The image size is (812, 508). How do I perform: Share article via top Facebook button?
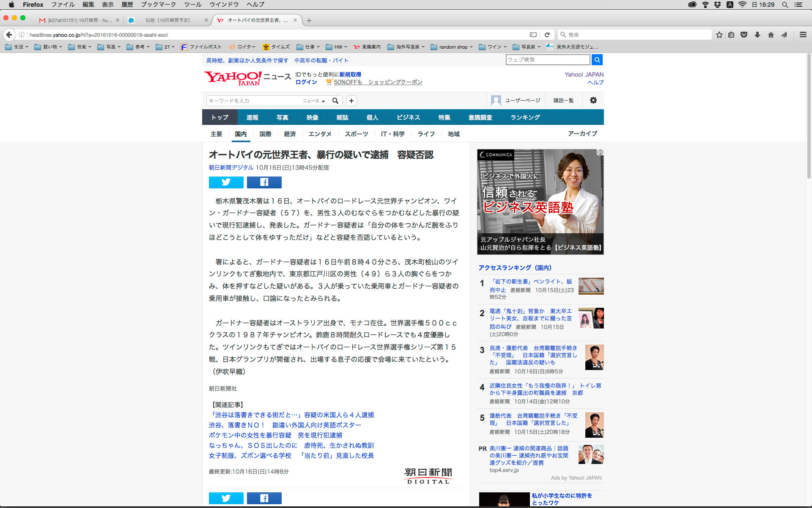264,182
